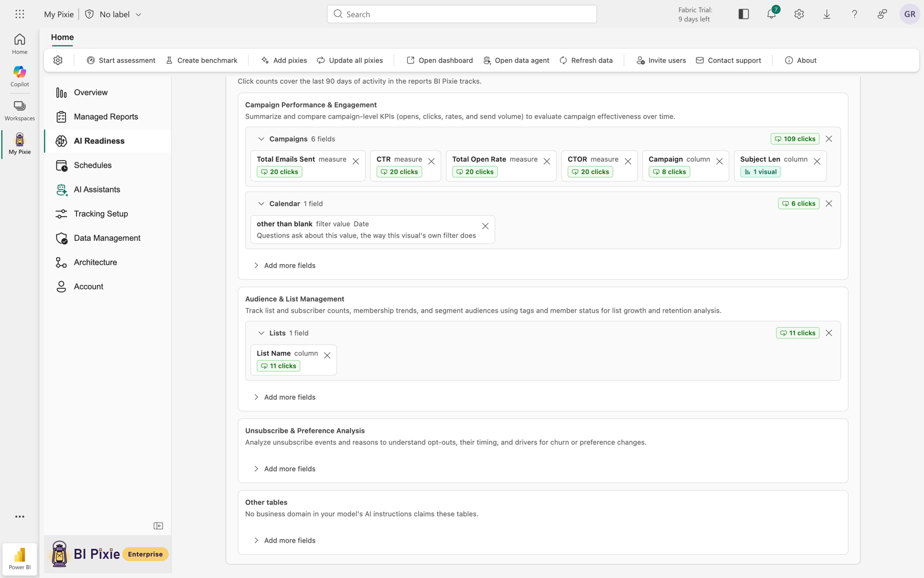Click the download arrow icon
Image resolution: width=924 pixels, height=578 pixels.
[827, 14]
